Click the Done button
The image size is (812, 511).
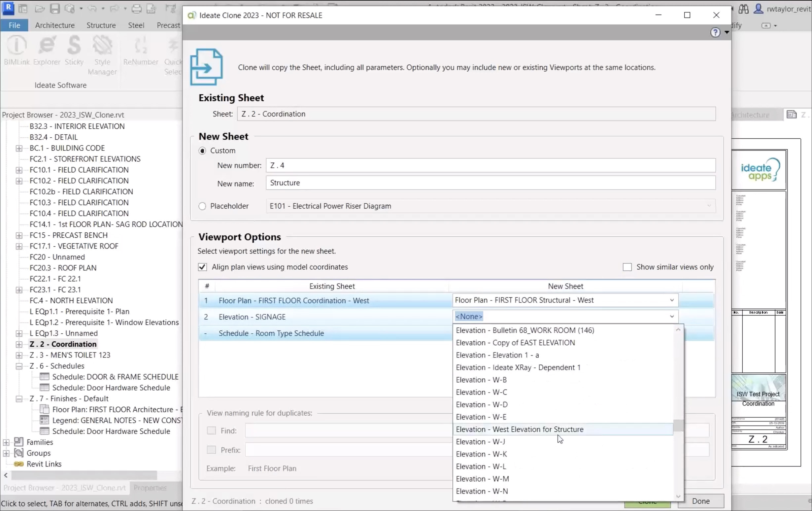tap(701, 501)
